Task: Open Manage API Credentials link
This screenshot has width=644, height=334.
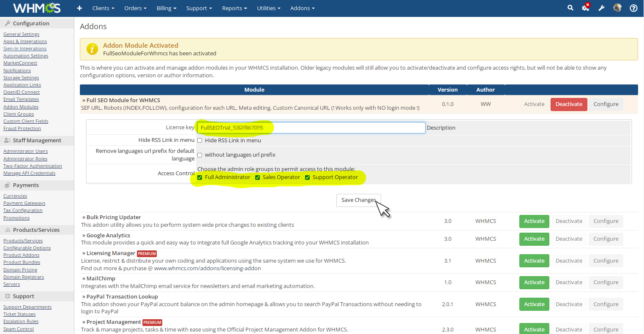Action: [x=29, y=173]
